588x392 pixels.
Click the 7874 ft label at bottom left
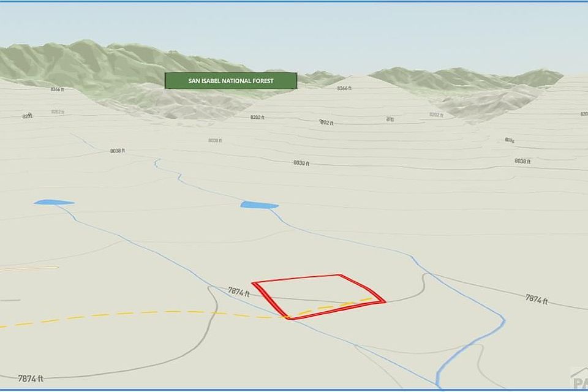click(31, 379)
